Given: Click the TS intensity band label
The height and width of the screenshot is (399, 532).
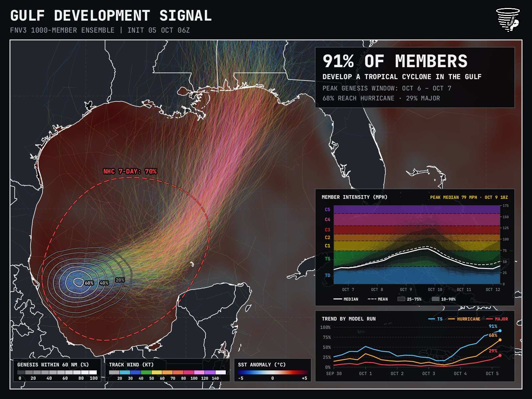Looking at the screenshot, I should point(328,259).
